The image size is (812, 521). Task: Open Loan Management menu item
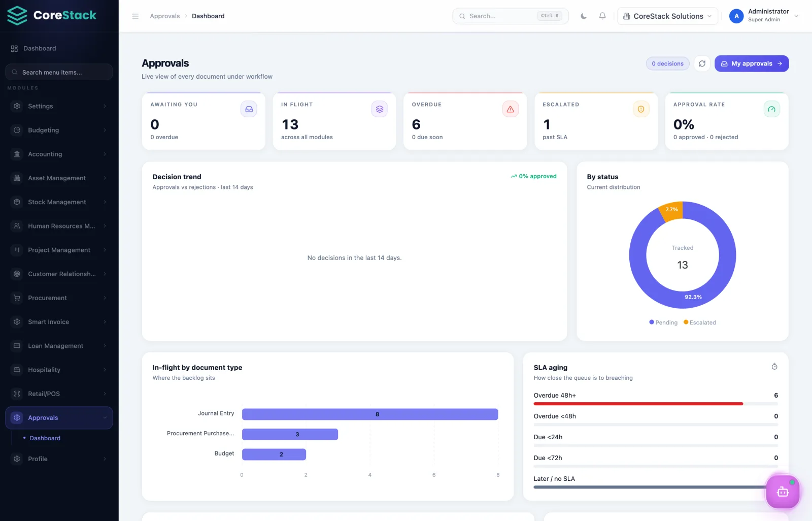59,346
